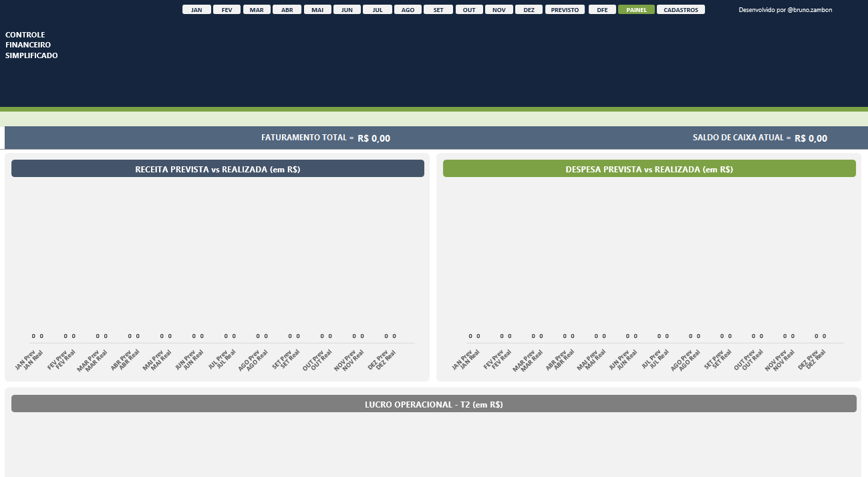Screen dimensions: 868x477
Task: Open the AGO month button
Action: [x=408, y=10]
